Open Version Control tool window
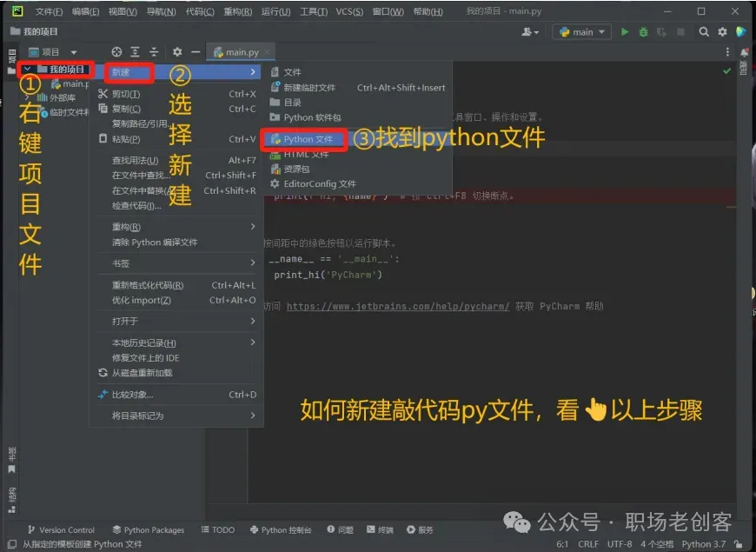The image size is (756, 552). click(61, 529)
